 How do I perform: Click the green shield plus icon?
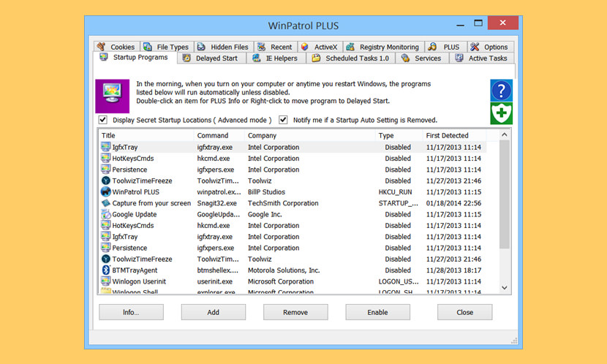pyautogui.click(x=501, y=113)
